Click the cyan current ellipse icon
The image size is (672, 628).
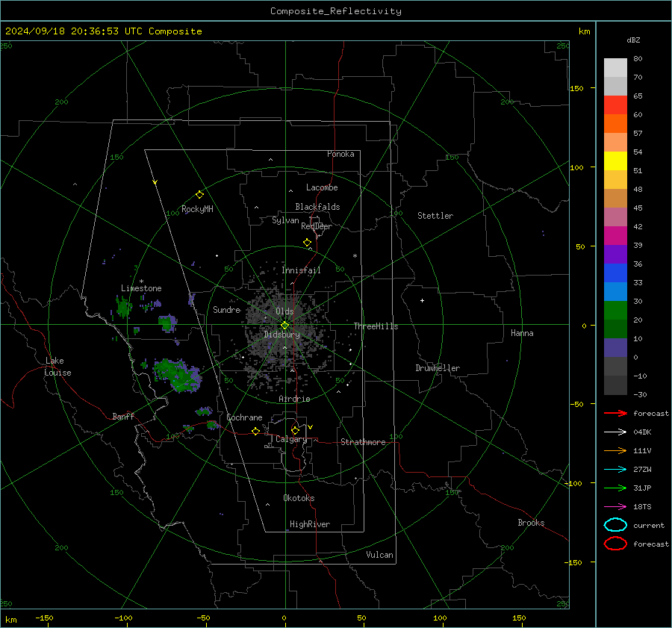[615, 525]
